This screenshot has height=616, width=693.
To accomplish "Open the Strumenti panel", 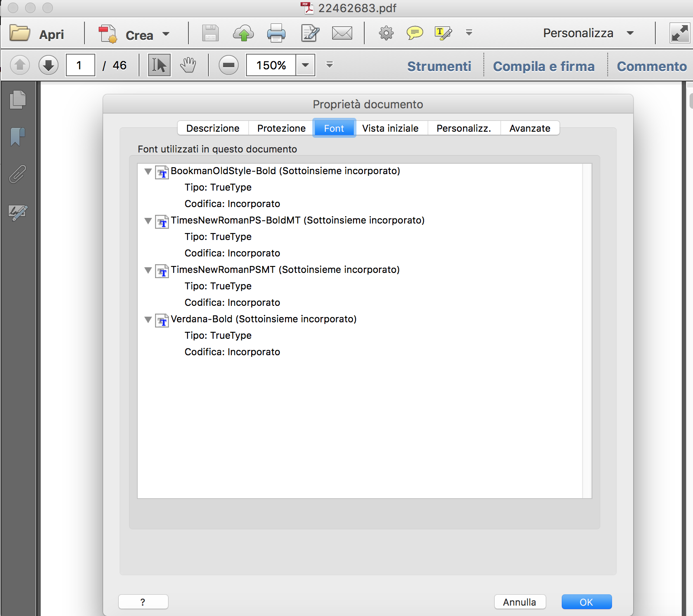I will click(x=439, y=66).
